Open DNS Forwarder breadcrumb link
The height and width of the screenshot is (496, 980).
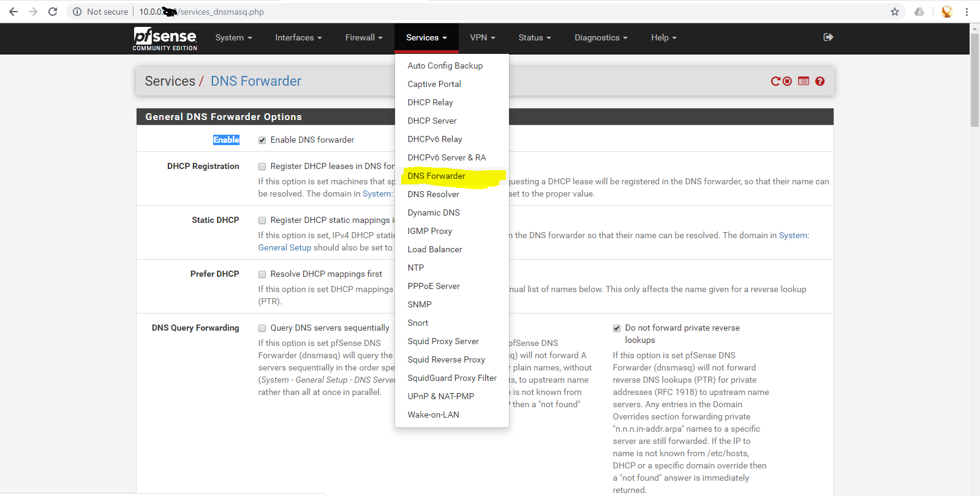[256, 81]
